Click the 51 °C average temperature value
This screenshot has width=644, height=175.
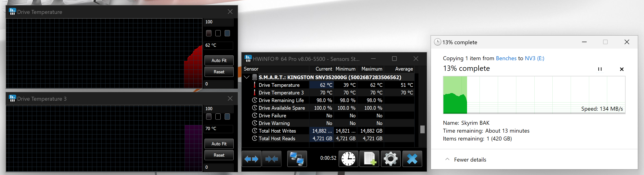click(x=407, y=85)
